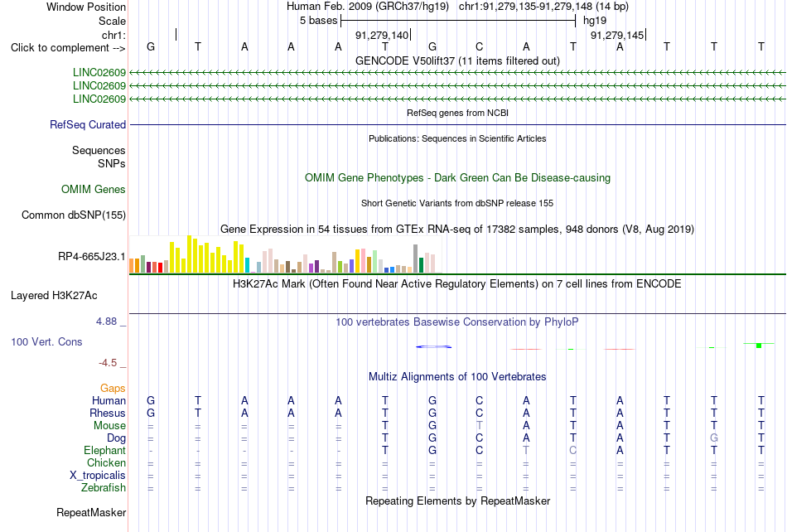This screenshot has width=787, height=532.
Task: Select the Human alignment row label
Action: [x=109, y=400]
